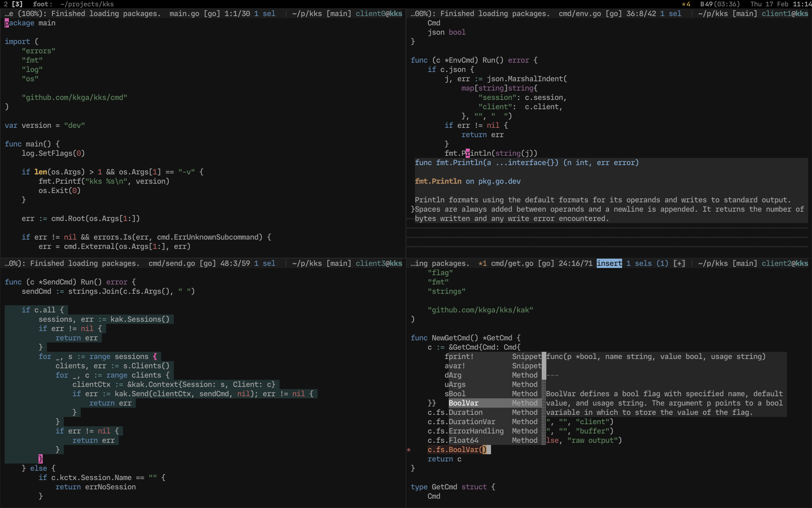Viewport: 812px width, 508px height.
Task: Place cursor on the github.com/kkga/kks/cmd import
Action: [74, 97]
